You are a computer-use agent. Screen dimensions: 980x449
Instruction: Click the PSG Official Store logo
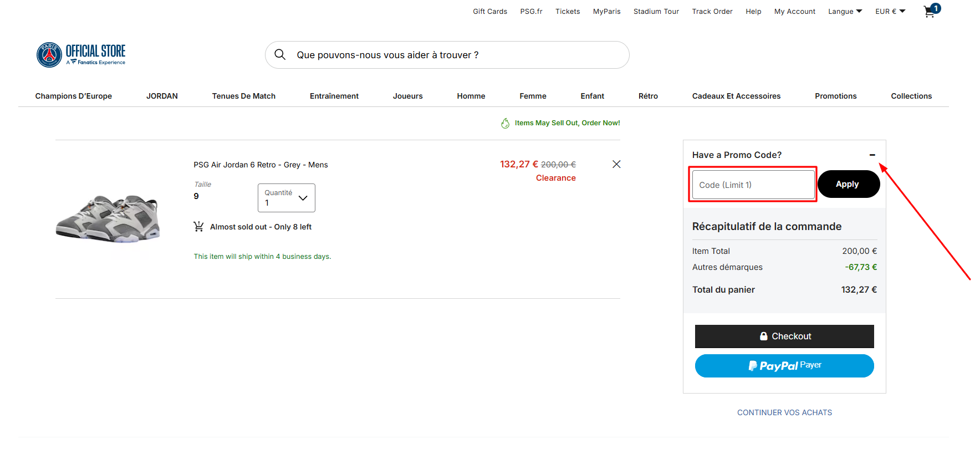[x=81, y=55]
